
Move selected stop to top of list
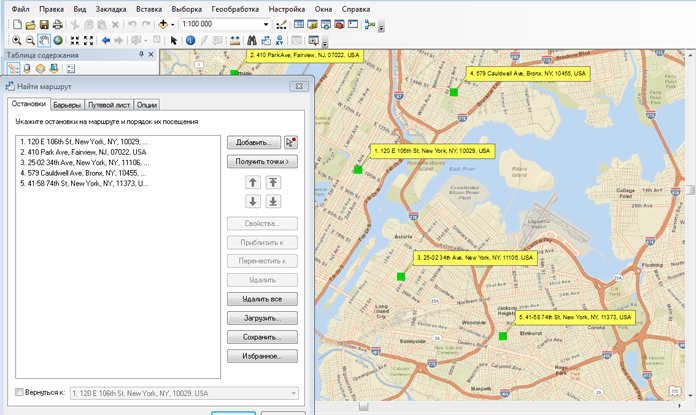coord(273,182)
